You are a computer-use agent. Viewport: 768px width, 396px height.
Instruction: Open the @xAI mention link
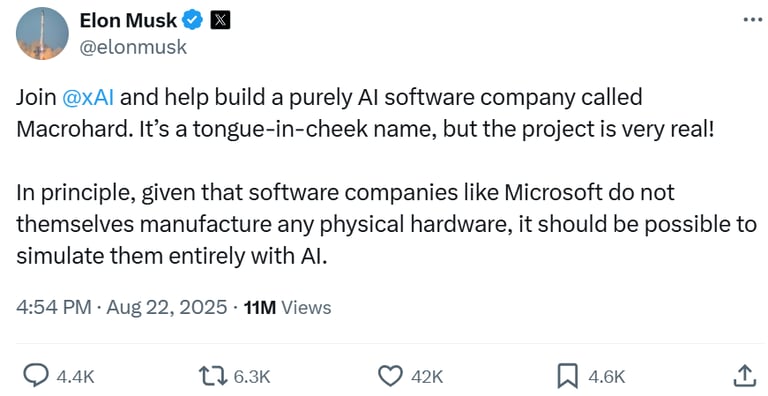click(x=88, y=97)
